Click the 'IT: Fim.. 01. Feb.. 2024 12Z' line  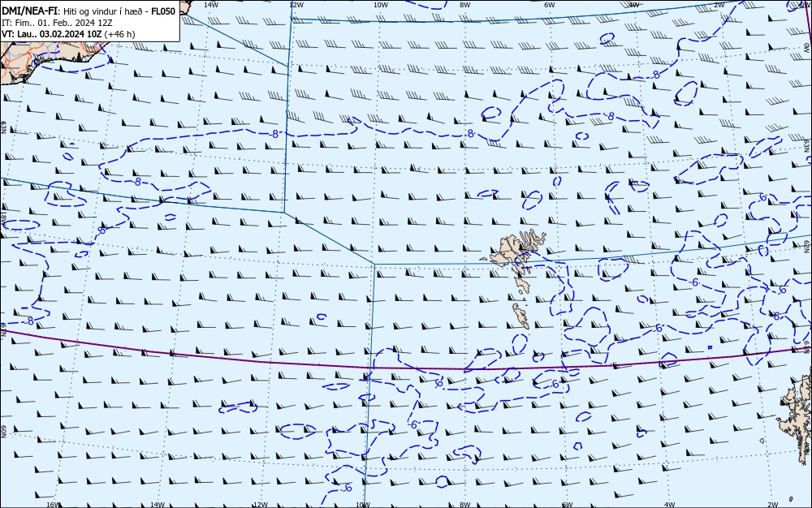click(x=57, y=23)
